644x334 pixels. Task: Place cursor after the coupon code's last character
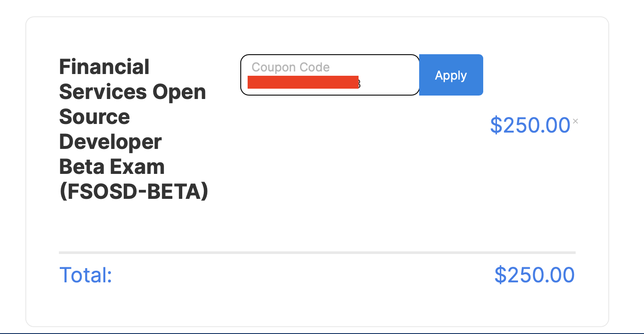[362, 83]
